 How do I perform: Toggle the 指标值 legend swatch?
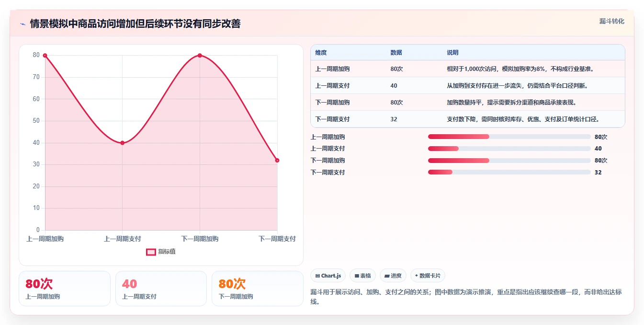(151, 252)
